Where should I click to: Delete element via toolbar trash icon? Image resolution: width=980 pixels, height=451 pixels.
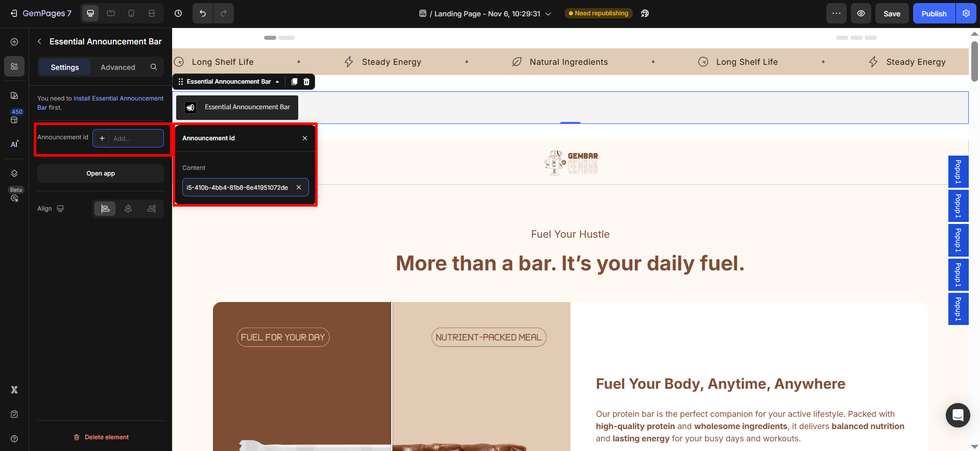point(306,82)
